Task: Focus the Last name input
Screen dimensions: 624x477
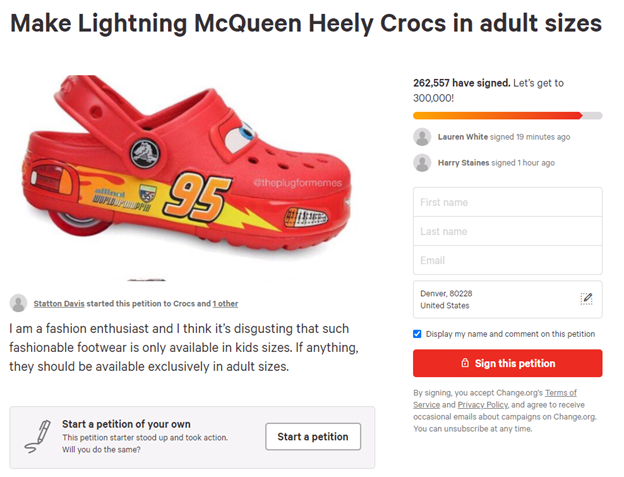Action: point(507,231)
